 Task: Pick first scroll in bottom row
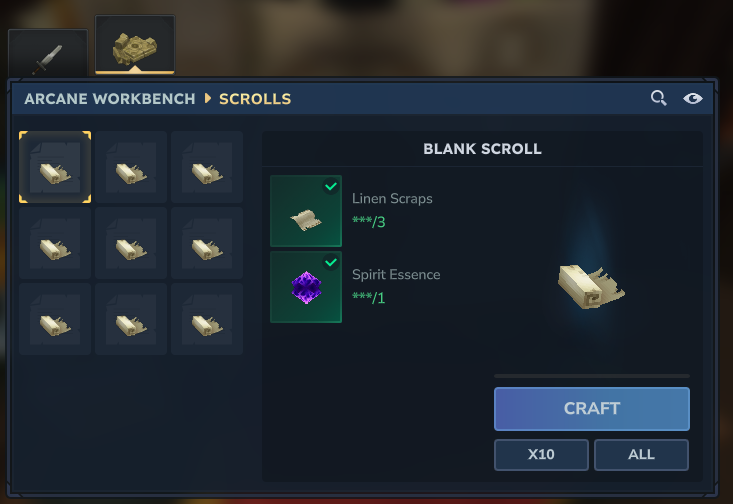[x=55, y=319]
